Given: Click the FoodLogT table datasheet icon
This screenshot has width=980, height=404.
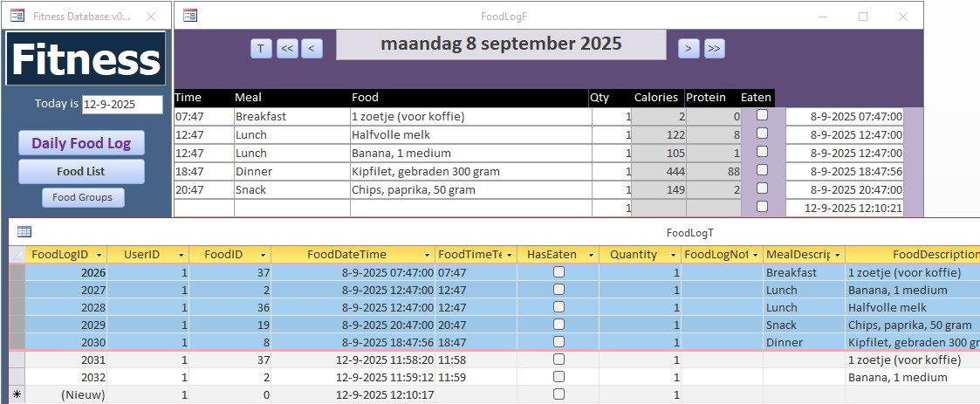Looking at the screenshot, I should point(24,232).
